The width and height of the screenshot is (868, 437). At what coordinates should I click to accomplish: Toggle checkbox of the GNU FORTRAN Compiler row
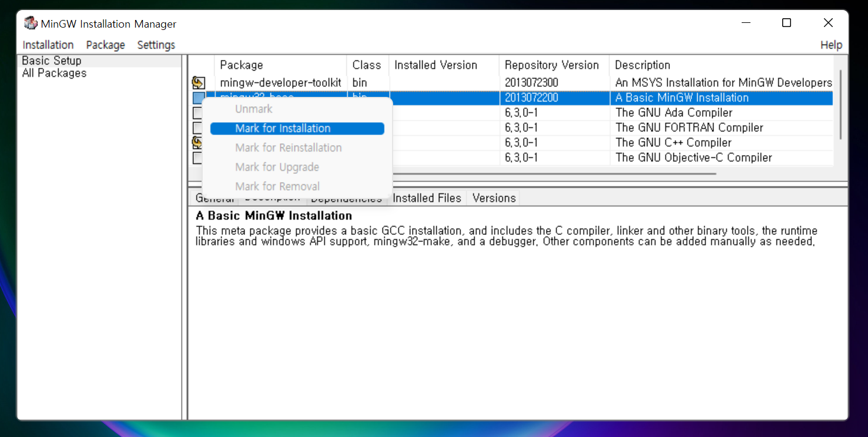tap(197, 127)
